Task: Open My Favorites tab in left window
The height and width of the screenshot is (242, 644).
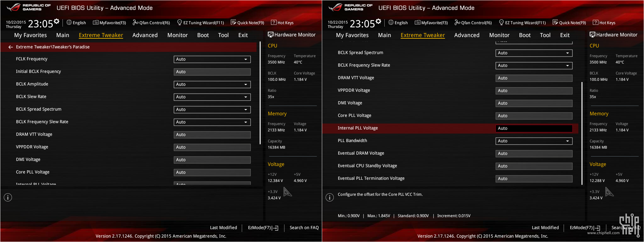Action: [x=30, y=35]
